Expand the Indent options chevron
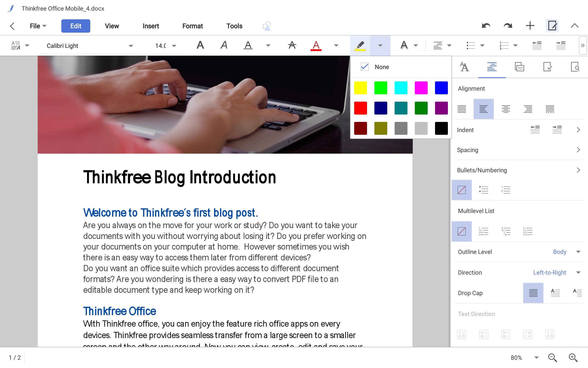Screen dimensions: 588x368 coord(578,130)
